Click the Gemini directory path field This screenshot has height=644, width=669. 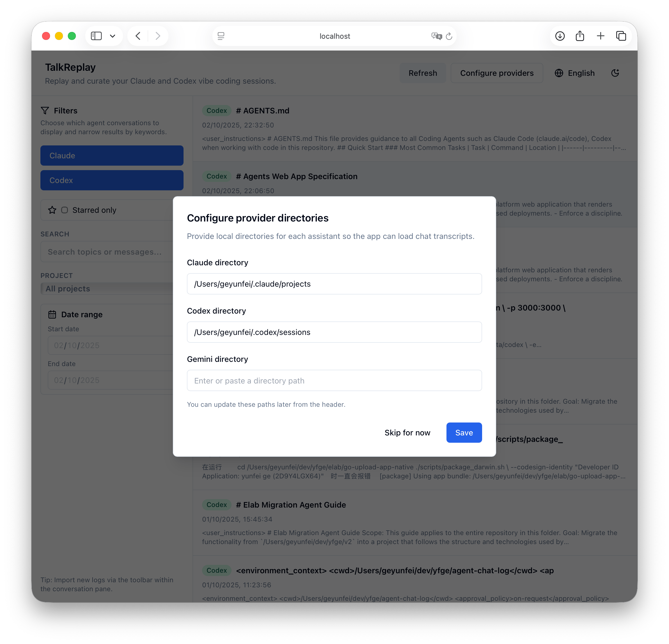(334, 380)
